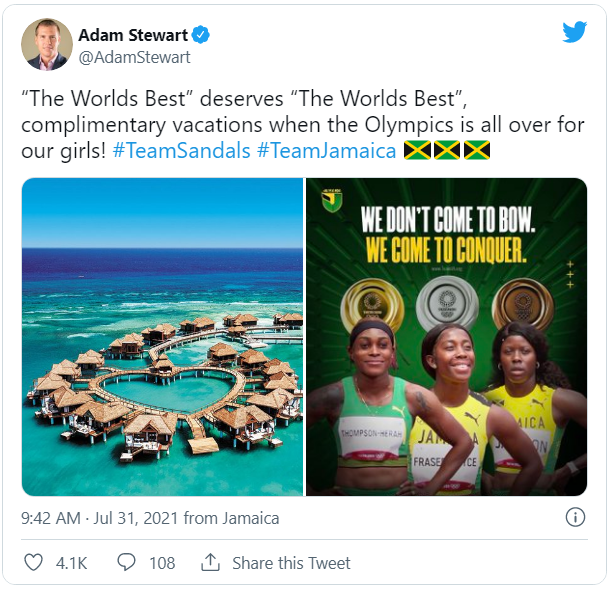
Task: Like the tweet with heart icon
Action: [33, 563]
